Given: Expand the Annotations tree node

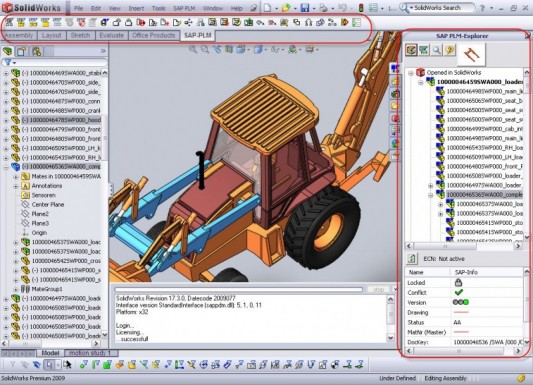Looking at the screenshot, I should [x=16, y=186].
